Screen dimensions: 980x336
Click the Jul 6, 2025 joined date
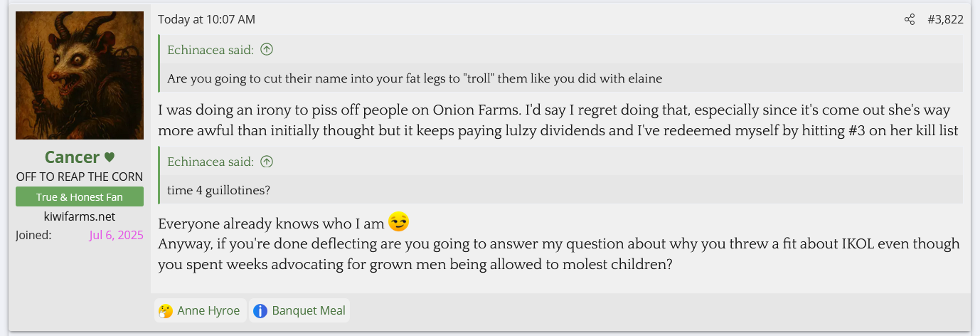point(116,236)
